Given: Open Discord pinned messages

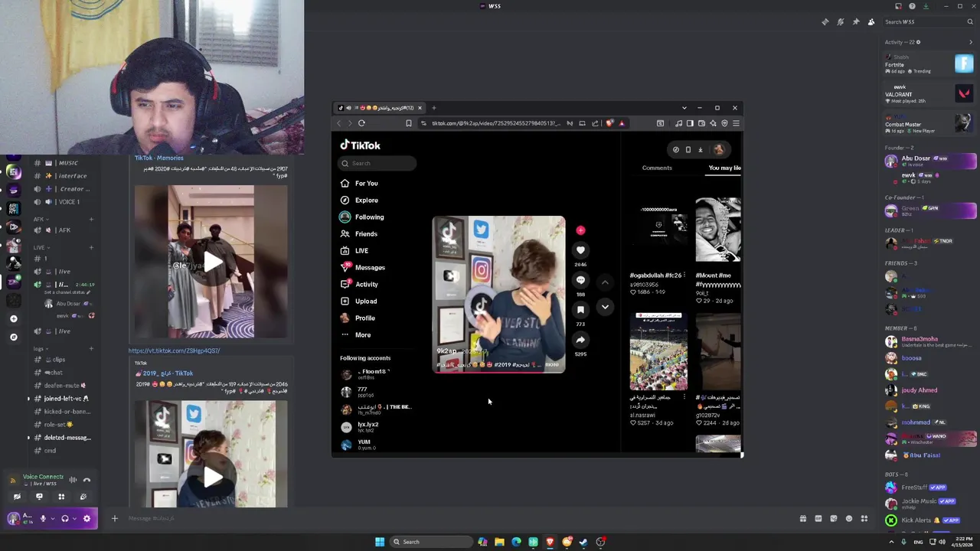Looking at the screenshot, I should tap(856, 22).
